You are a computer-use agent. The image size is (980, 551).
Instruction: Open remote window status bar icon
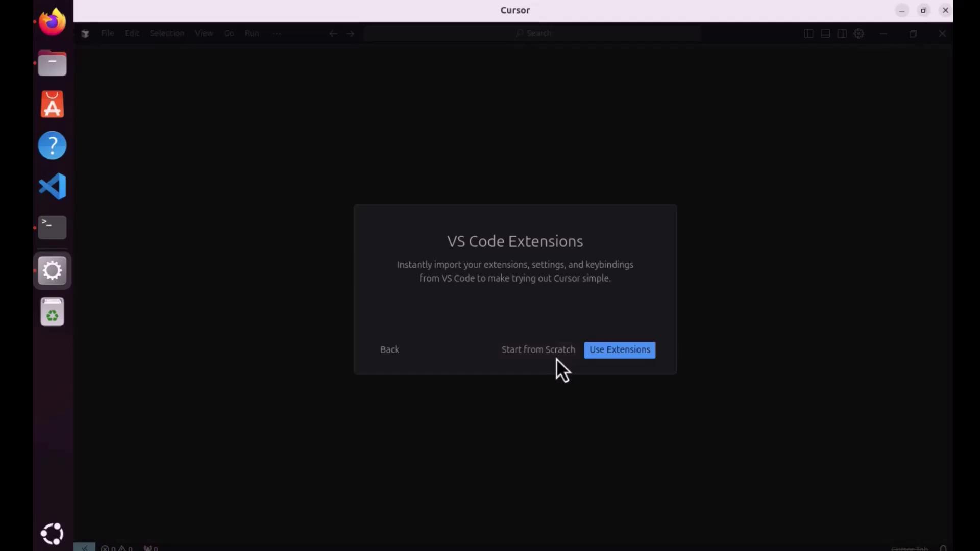84,547
